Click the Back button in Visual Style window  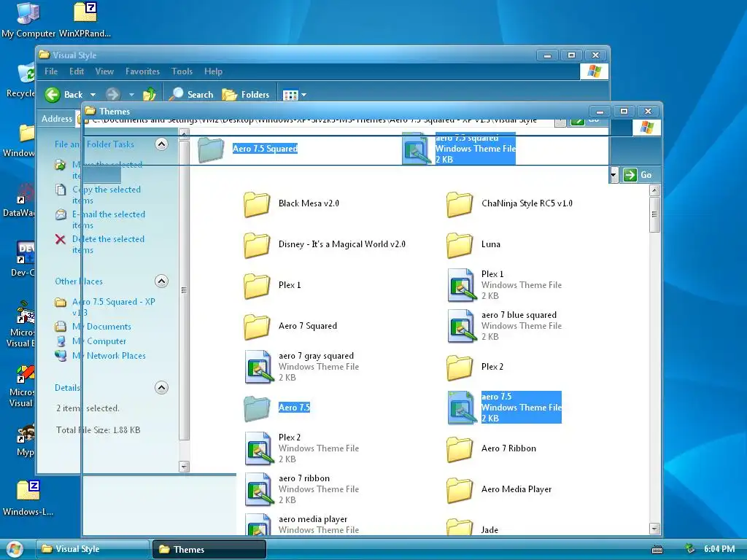65,94
